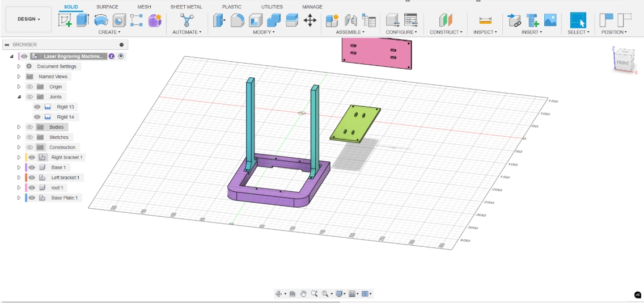Select the Shell tool

click(x=256, y=20)
